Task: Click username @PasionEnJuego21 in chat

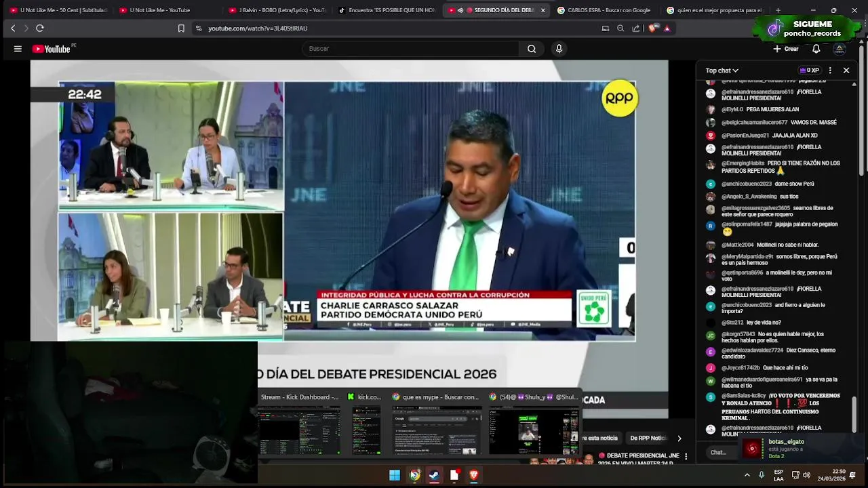Action: click(x=745, y=136)
